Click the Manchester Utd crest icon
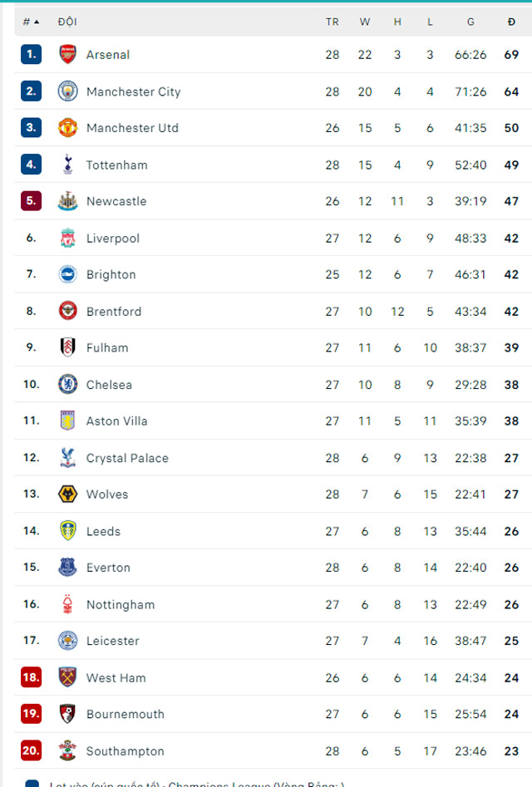 point(67,128)
